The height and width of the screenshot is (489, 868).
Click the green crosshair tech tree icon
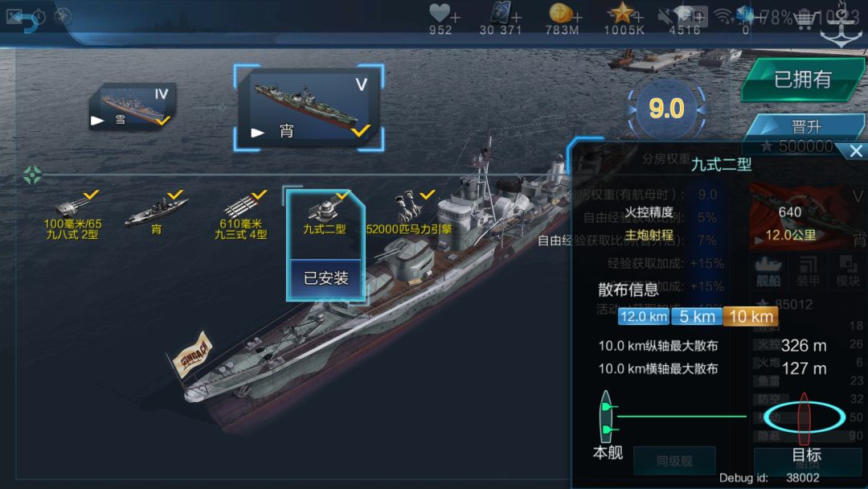point(32,175)
